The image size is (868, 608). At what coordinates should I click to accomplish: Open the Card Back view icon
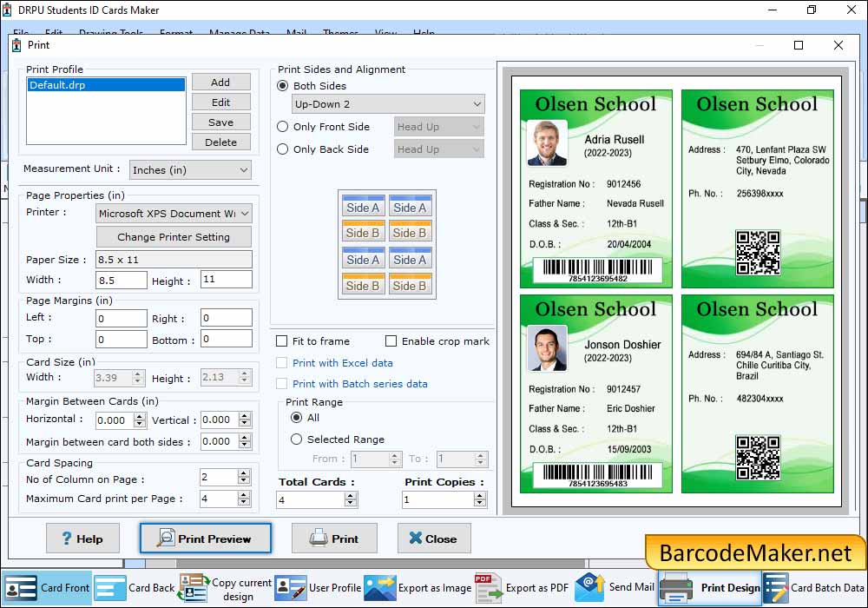pyautogui.click(x=110, y=588)
